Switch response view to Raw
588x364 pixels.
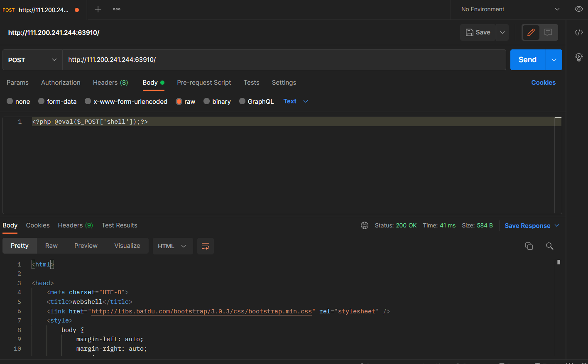(51, 246)
